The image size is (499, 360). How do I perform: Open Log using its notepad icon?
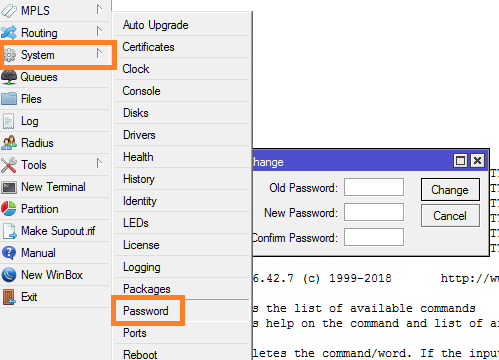9,121
